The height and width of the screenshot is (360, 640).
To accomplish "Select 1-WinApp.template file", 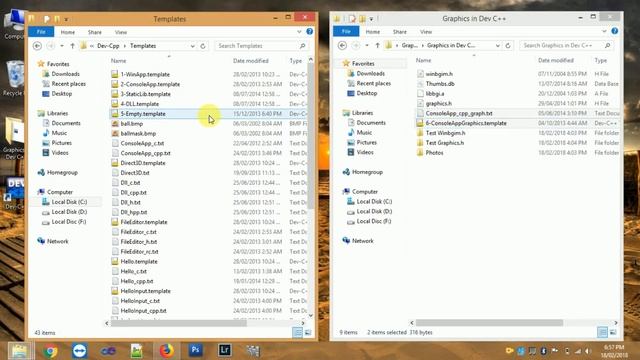I will 145,74.
